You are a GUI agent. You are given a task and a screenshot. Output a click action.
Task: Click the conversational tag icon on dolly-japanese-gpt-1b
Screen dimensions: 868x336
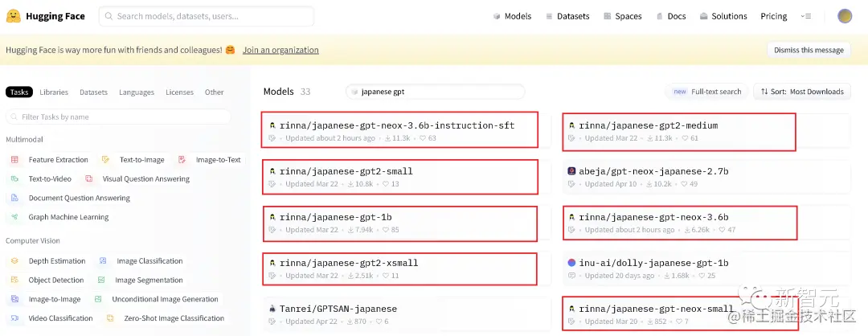[x=572, y=276]
